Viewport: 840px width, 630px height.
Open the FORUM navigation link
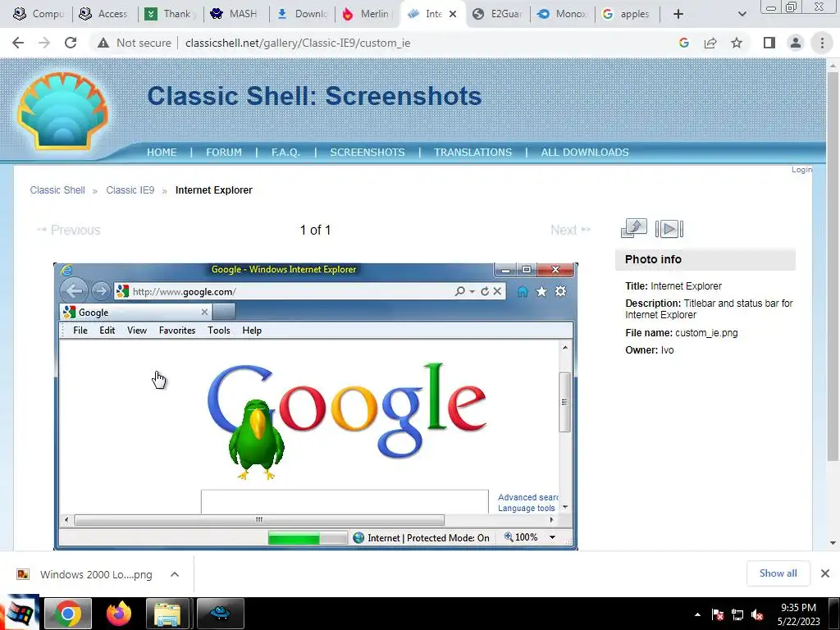pyautogui.click(x=224, y=152)
